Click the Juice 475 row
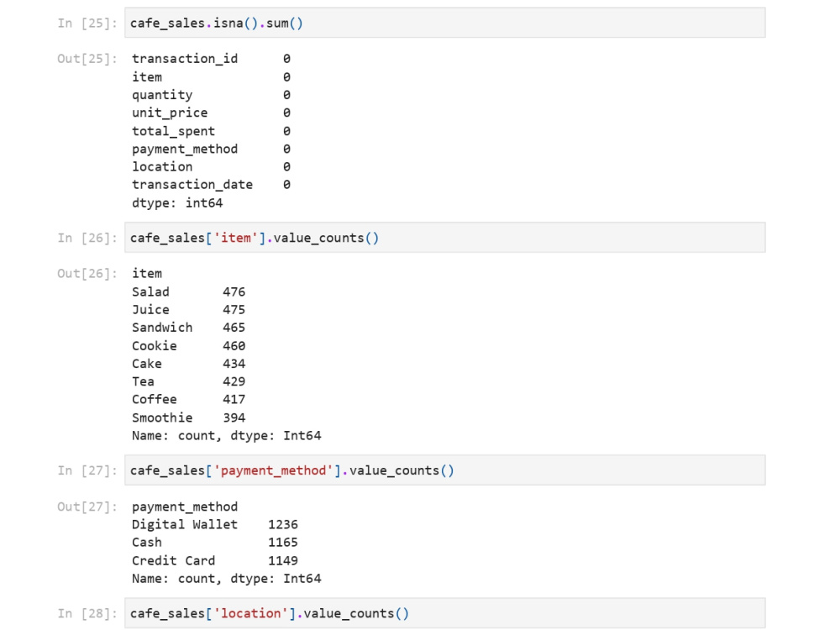Viewport: 840px width, 630px height. (188, 310)
